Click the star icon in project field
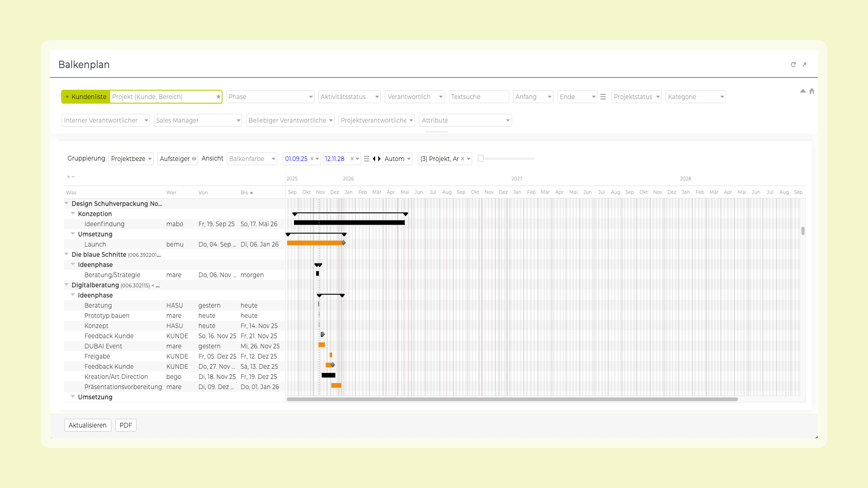Image resolution: width=868 pixels, height=488 pixels. [x=218, y=97]
